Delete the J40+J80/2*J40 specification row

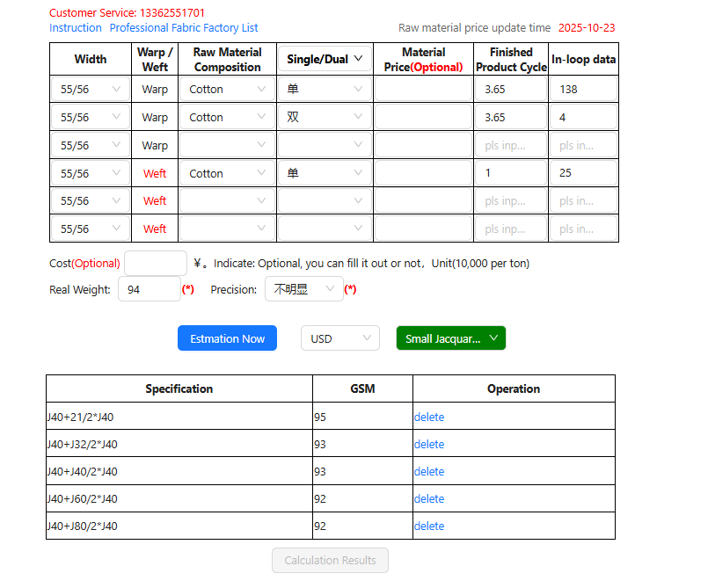[429, 526]
